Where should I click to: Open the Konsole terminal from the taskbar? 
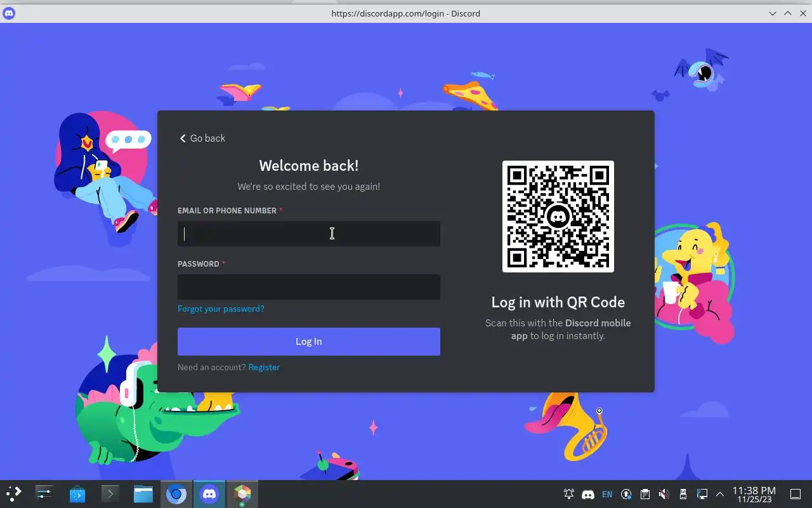(x=110, y=493)
